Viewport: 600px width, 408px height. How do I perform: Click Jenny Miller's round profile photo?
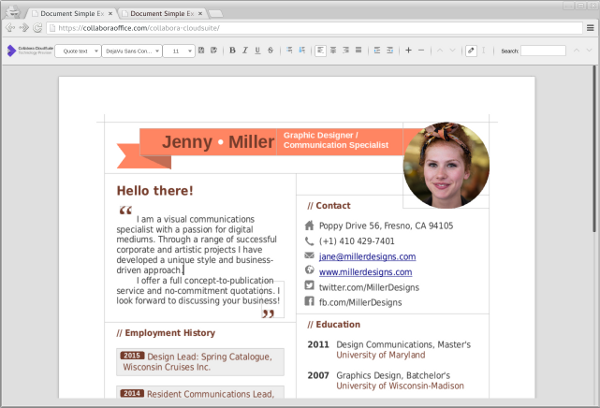click(x=446, y=165)
